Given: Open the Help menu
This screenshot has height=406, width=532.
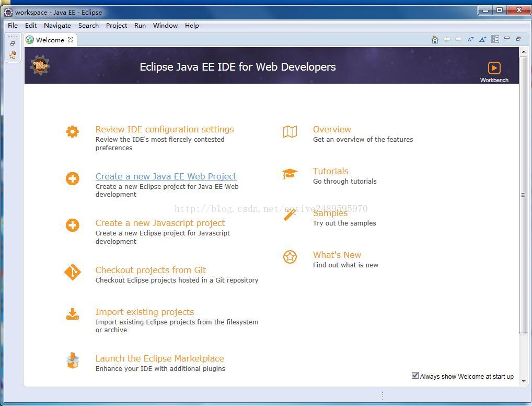Looking at the screenshot, I should point(192,26).
